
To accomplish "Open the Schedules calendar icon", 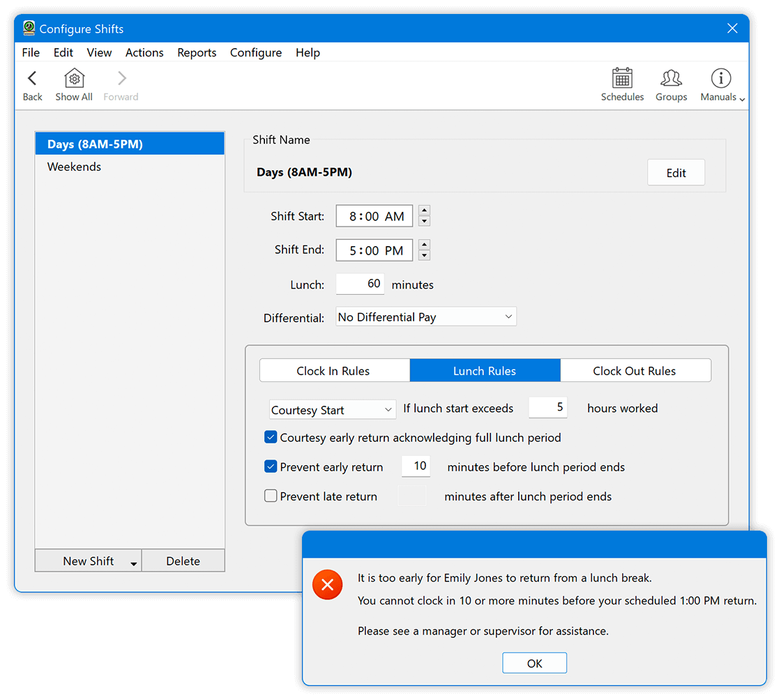I will (622, 78).
